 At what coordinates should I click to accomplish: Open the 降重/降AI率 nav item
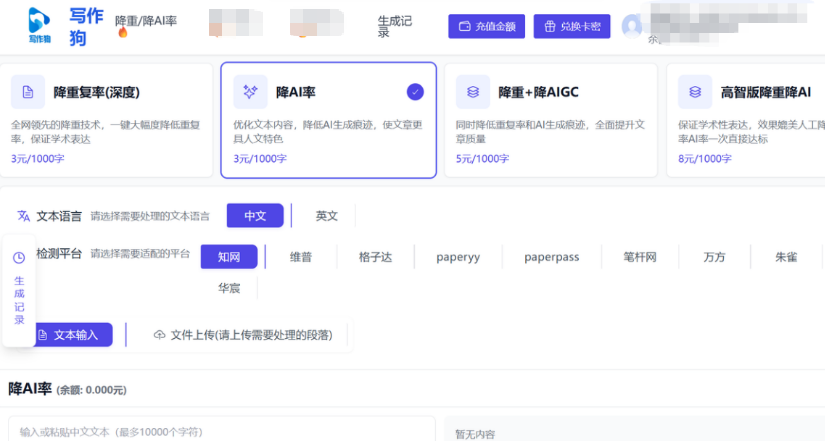point(146,21)
